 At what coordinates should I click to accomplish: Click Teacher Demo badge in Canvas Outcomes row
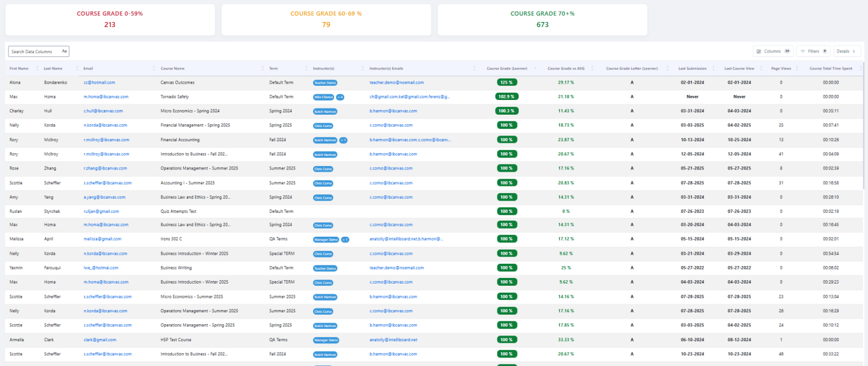[x=325, y=82]
